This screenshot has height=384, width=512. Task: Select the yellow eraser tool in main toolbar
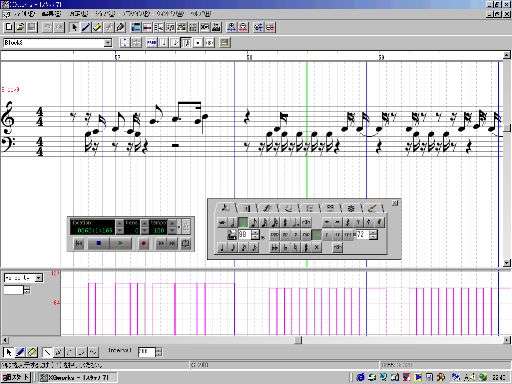tap(97, 27)
